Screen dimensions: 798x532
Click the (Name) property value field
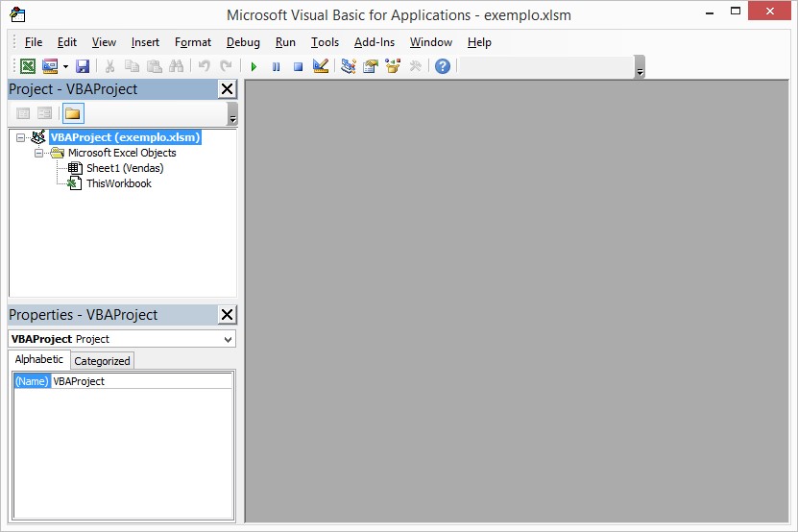pos(141,381)
